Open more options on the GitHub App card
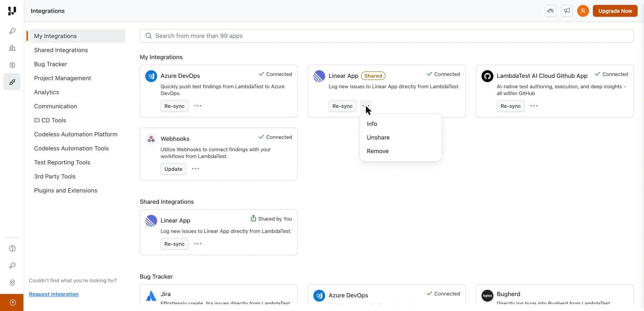 point(534,106)
